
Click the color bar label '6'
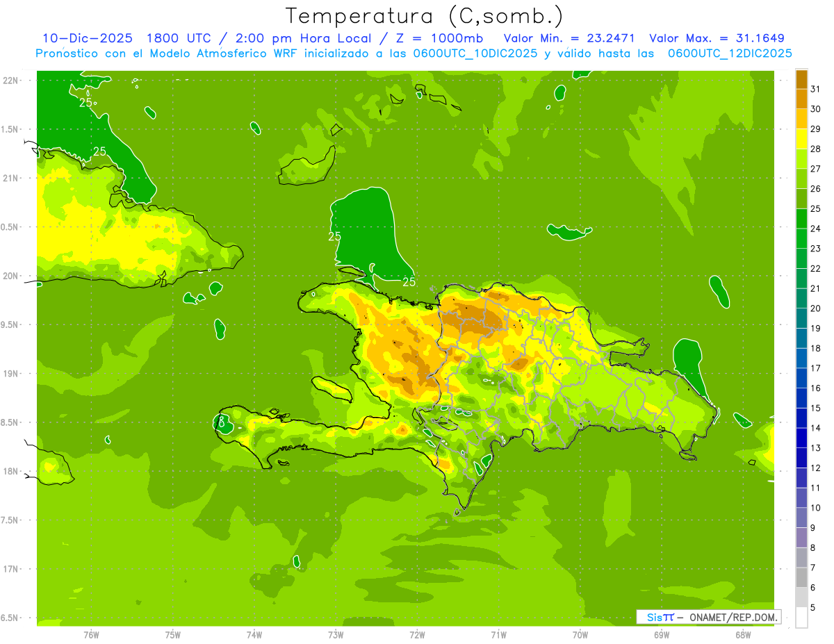pyautogui.click(x=813, y=588)
